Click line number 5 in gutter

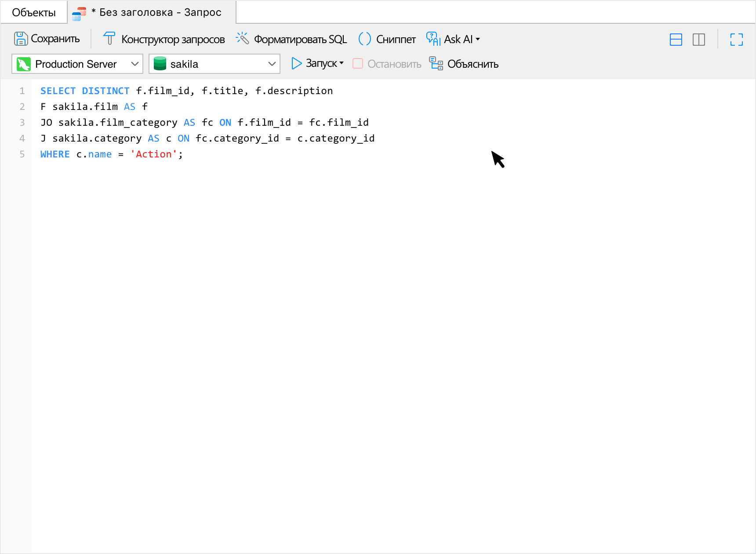pyautogui.click(x=22, y=154)
